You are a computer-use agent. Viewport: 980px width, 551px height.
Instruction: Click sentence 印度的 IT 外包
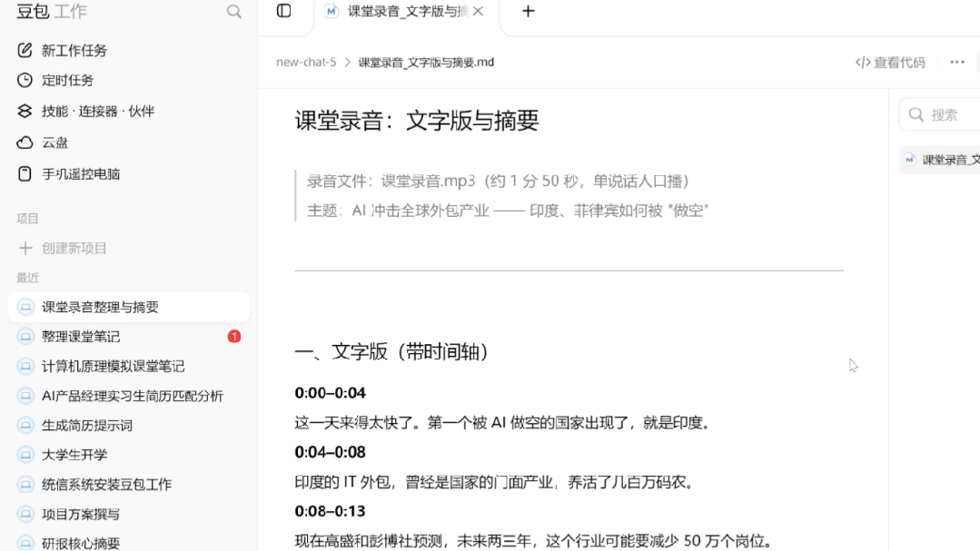(495, 482)
